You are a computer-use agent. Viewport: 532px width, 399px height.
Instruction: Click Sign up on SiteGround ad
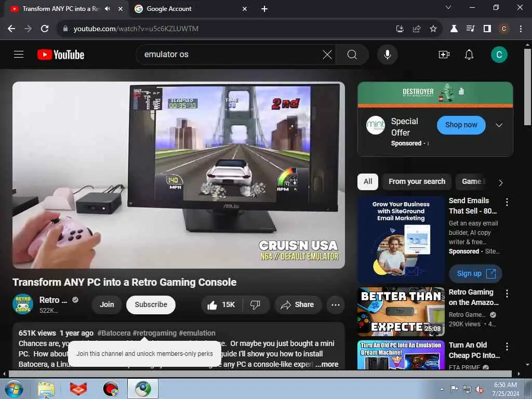pos(475,273)
